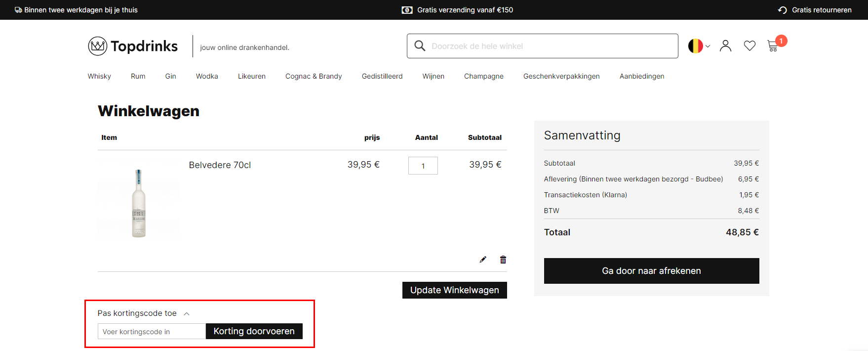Open the Wodka menu

[x=207, y=76]
